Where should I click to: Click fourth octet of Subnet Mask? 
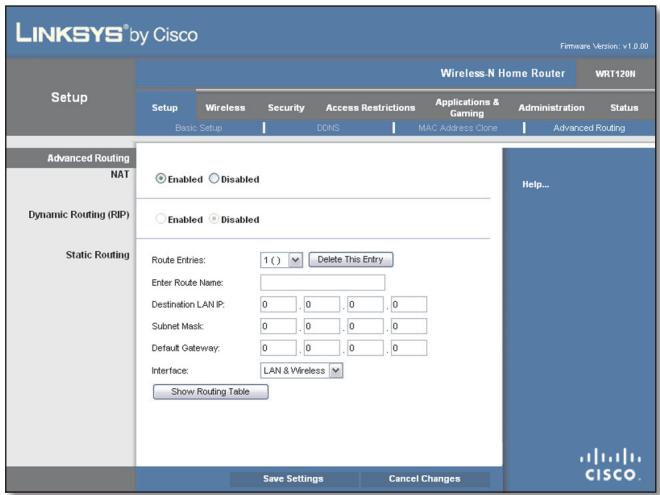(x=409, y=326)
